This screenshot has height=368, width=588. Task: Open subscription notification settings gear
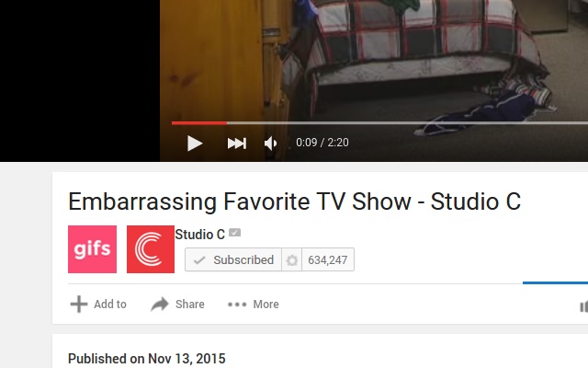292,259
